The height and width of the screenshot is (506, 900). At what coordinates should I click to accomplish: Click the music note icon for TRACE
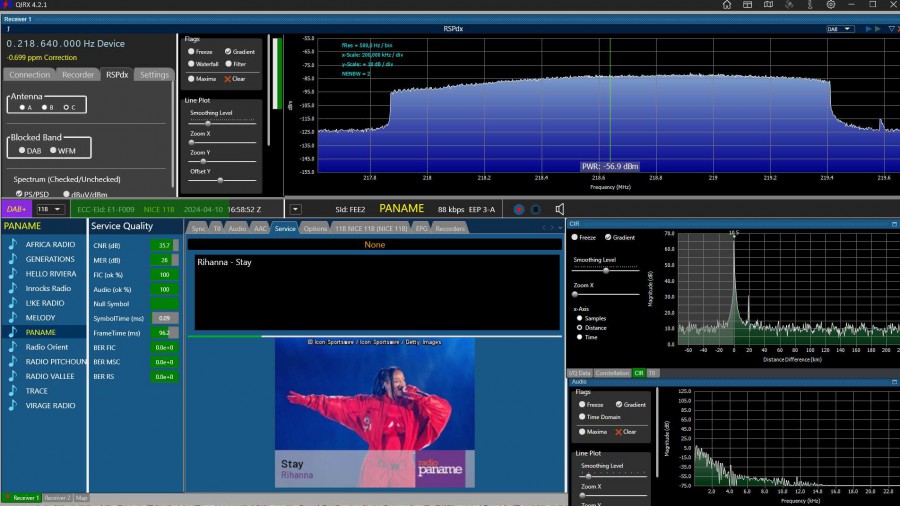point(13,391)
